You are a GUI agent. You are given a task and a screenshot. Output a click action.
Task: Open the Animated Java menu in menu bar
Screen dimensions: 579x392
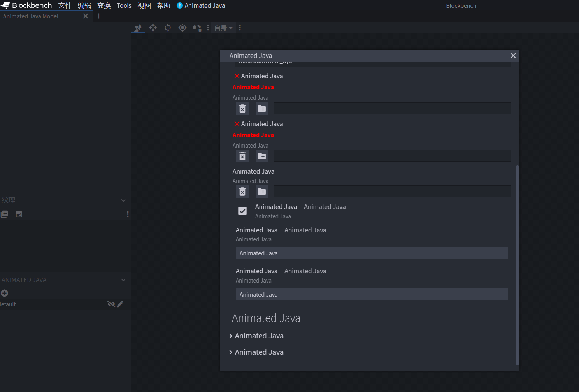201,5
